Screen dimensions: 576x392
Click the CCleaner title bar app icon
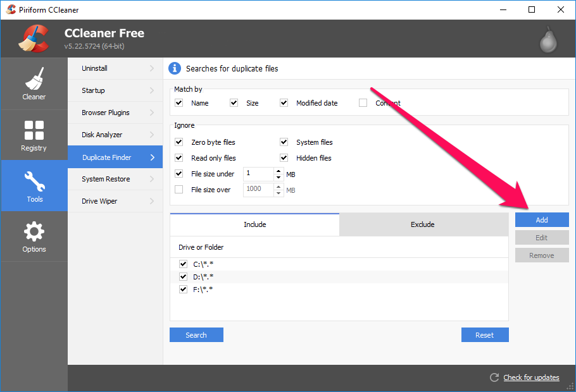pos(11,9)
